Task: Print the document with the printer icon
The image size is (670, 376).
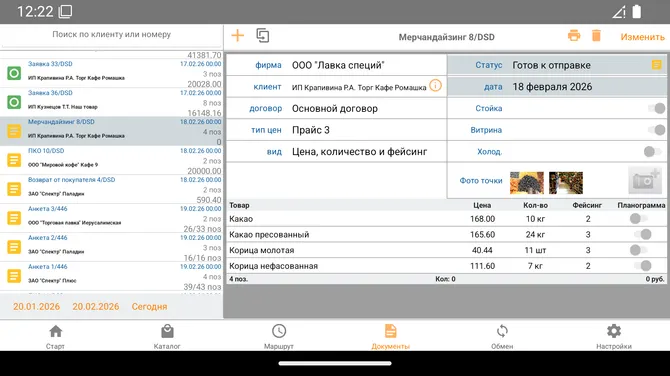Action: (574, 35)
